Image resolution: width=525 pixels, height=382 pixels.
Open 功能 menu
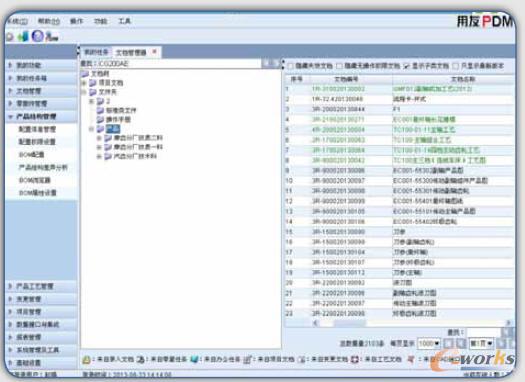(100, 21)
